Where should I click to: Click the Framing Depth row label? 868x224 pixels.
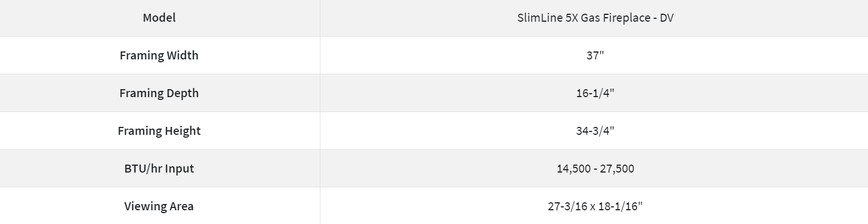(x=160, y=93)
